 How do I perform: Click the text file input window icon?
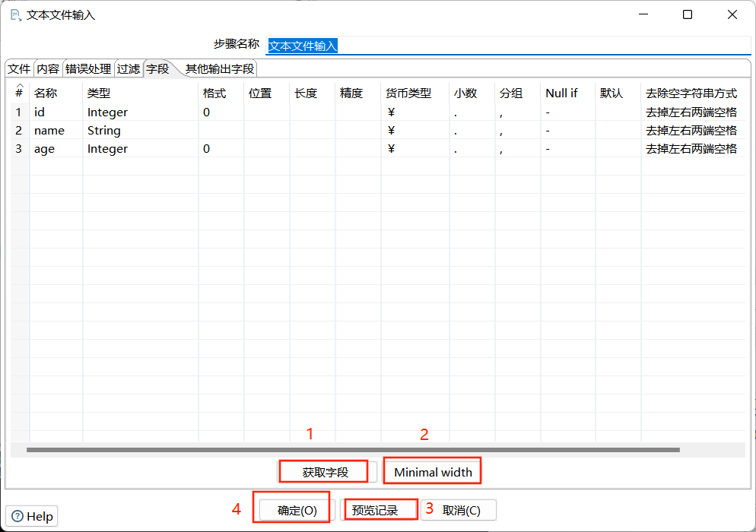[x=15, y=15]
